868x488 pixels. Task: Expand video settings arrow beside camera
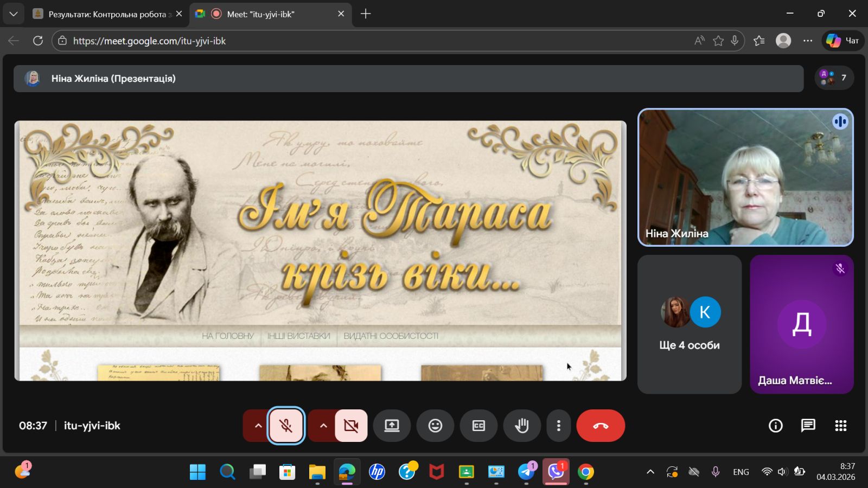(323, 426)
